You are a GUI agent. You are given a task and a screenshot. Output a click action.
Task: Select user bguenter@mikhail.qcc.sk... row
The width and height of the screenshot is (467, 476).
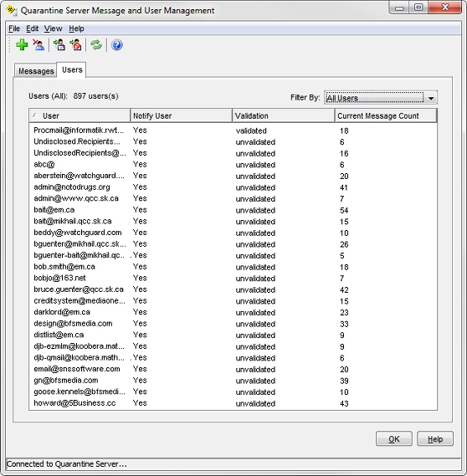click(233, 244)
